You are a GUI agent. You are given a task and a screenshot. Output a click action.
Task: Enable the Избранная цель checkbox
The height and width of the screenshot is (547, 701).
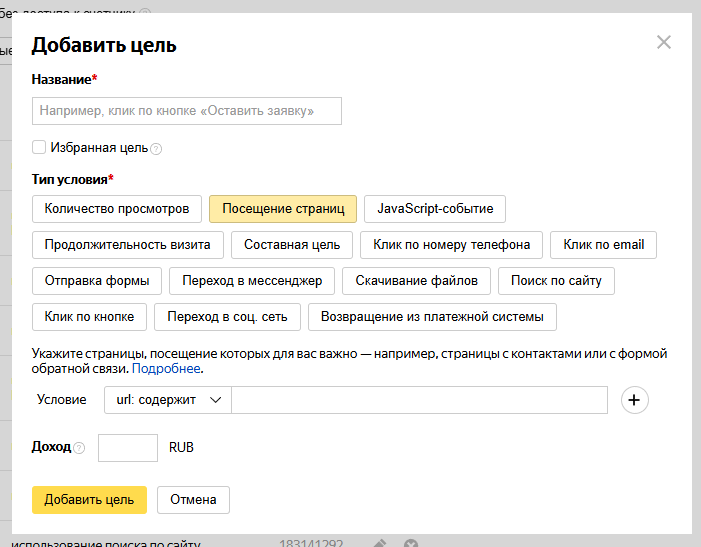(39, 147)
